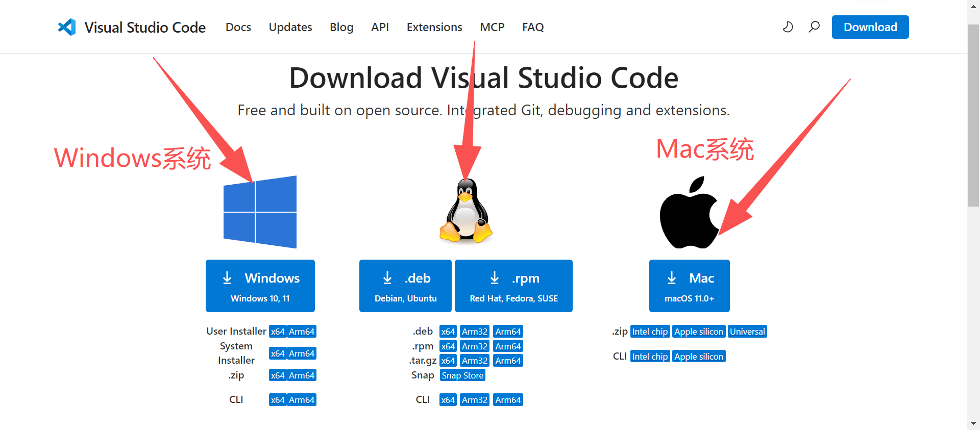Select x64 for Windows CLI
Viewport: 980px width, 430px height.
point(278,400)
